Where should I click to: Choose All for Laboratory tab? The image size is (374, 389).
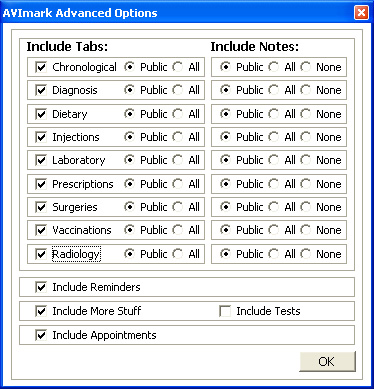(x=178, y=160)
